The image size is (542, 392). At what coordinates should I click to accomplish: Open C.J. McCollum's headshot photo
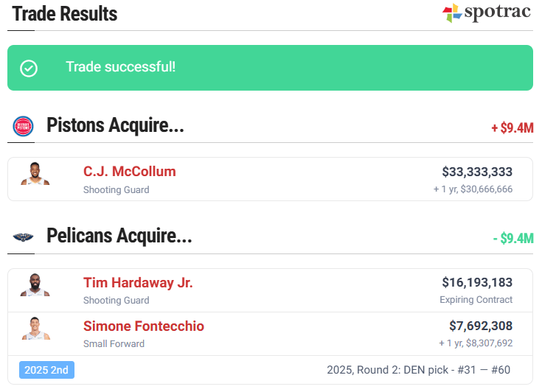pyautogui.click(x=35, y=175)
